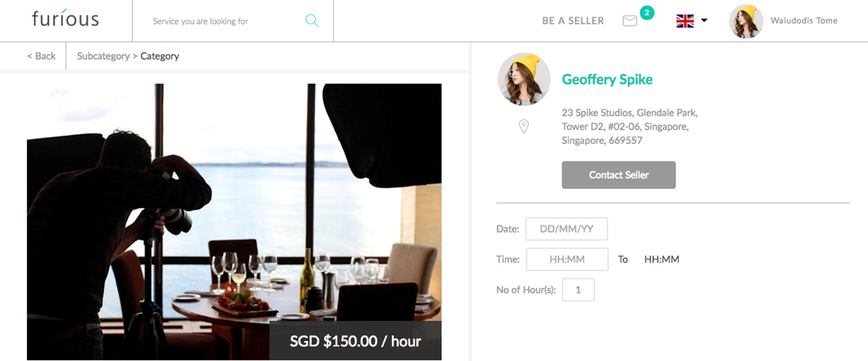Open Waiudodis Tome profile avatar

click(746, 21)
